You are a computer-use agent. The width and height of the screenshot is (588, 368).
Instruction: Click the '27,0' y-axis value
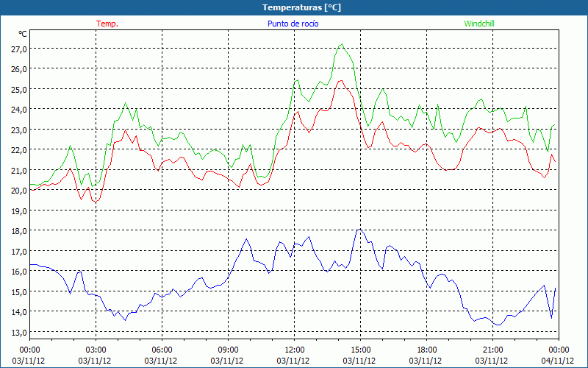[x=19, y=49]
